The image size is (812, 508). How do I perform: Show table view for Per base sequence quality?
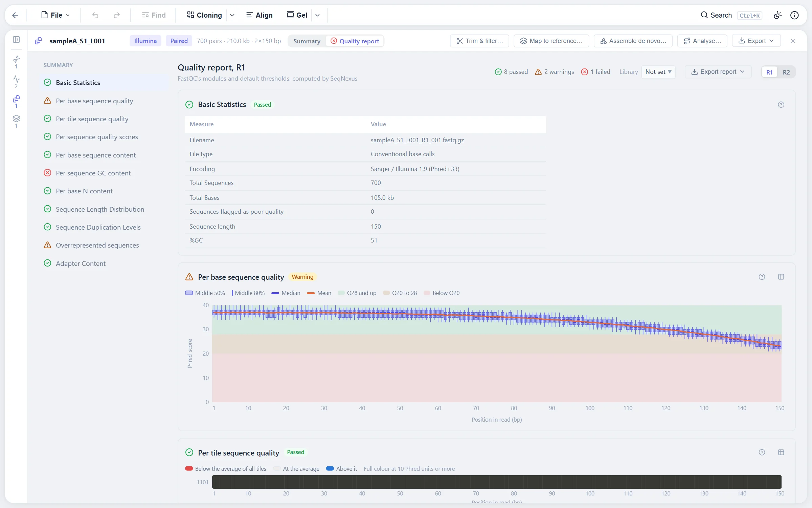(x=781, y=277)
